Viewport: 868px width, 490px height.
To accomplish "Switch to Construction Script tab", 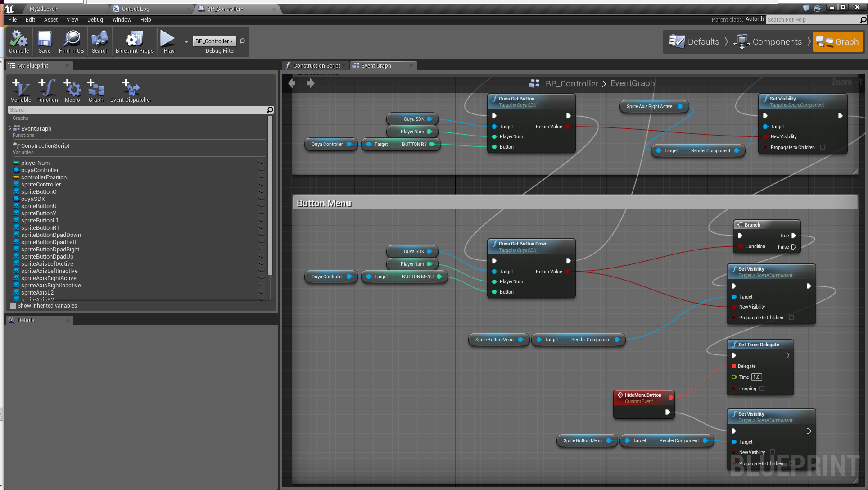I will coord(316,66).
